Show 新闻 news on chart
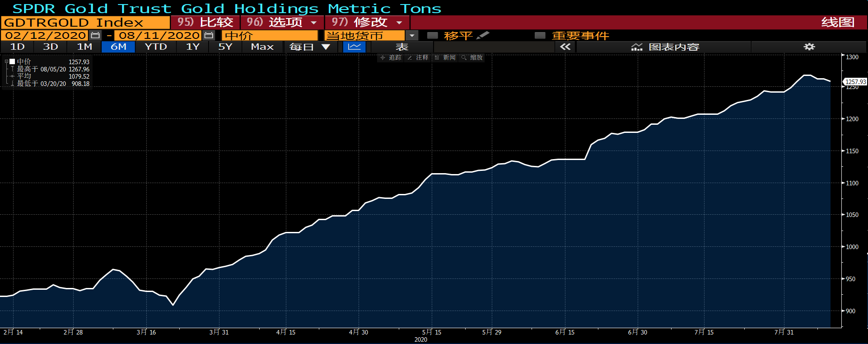The width and height of the screenshot is (868, 344). (445, 57)
